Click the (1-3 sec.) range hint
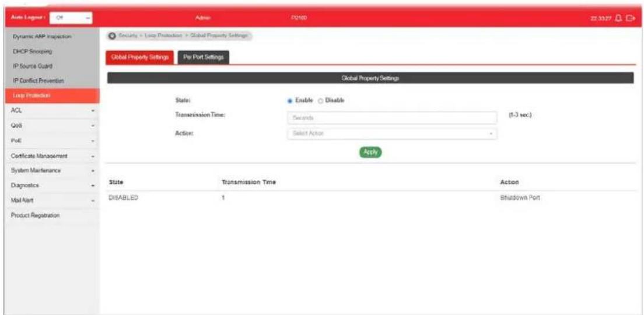This screenshot has width=644, height=315. [x=520, y=116]
